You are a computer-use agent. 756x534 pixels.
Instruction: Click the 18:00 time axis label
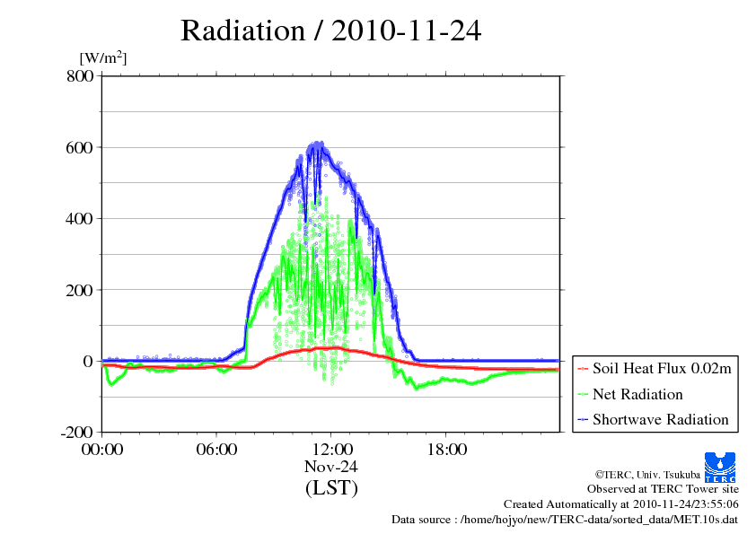pyautogui.click(x=446, y=449)
